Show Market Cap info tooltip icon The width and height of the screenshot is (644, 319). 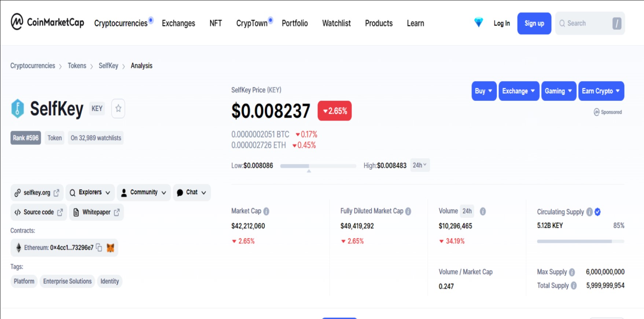tap(266, 211)
